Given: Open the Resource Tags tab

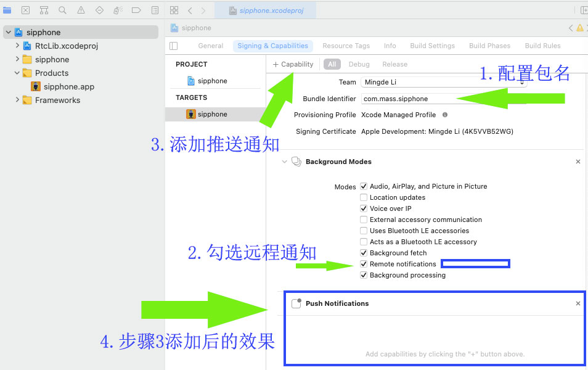Looking at the screenshot, I should (346, 46).
